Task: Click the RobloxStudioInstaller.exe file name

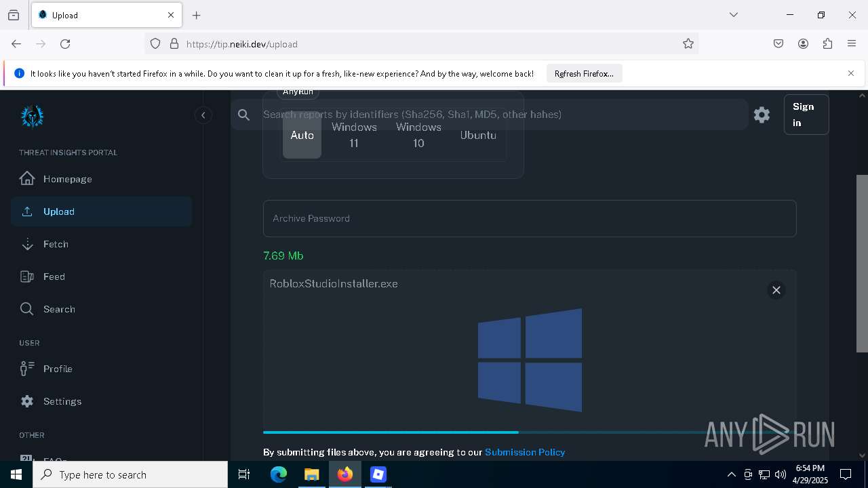Action: 334,283
